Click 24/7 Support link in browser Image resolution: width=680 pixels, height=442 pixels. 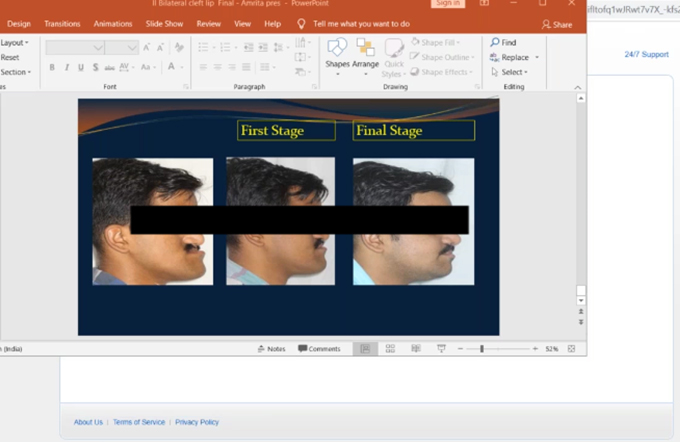(x=647, y=54)
